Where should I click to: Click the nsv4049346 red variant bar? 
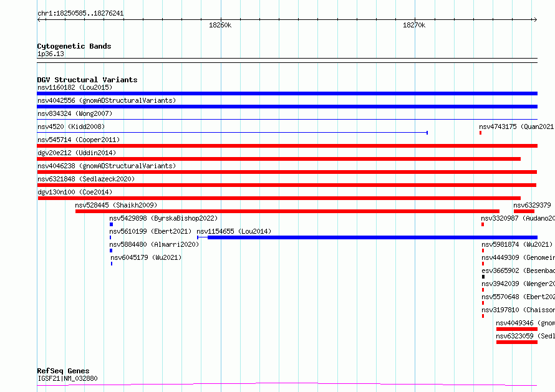pos(517,329)
